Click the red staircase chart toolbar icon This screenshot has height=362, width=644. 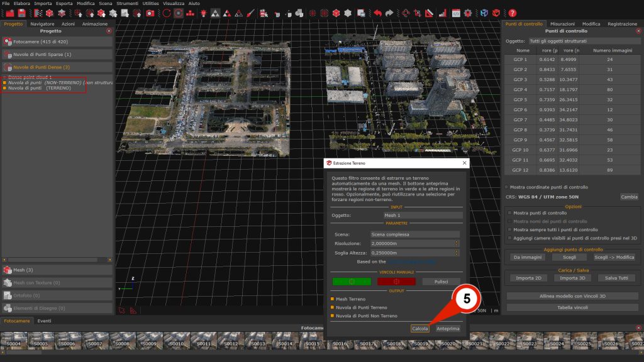click(442, 13)
